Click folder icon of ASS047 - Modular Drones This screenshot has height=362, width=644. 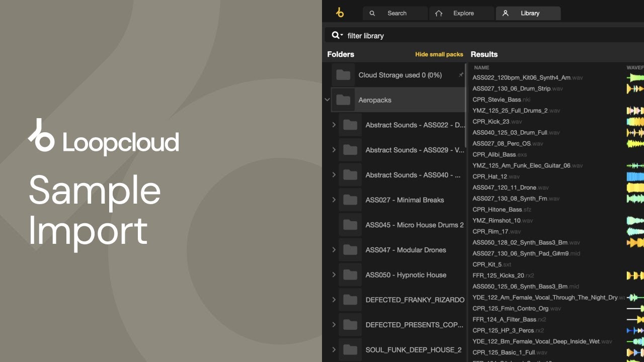click(350, 250)
